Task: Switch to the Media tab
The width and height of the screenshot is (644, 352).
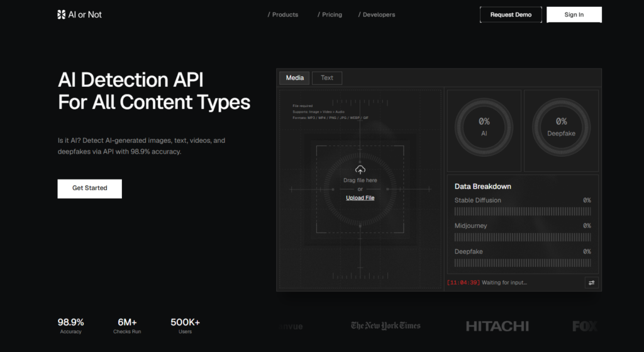Action: 294,77
